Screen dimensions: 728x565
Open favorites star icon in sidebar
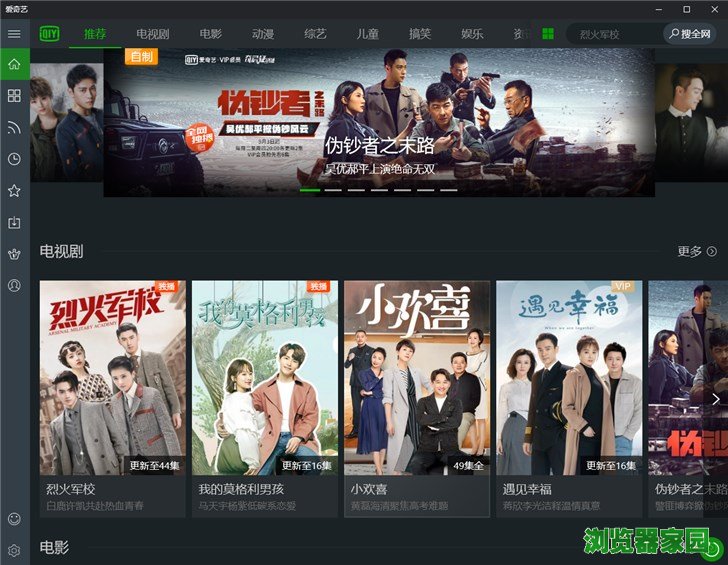pos(14,190)
